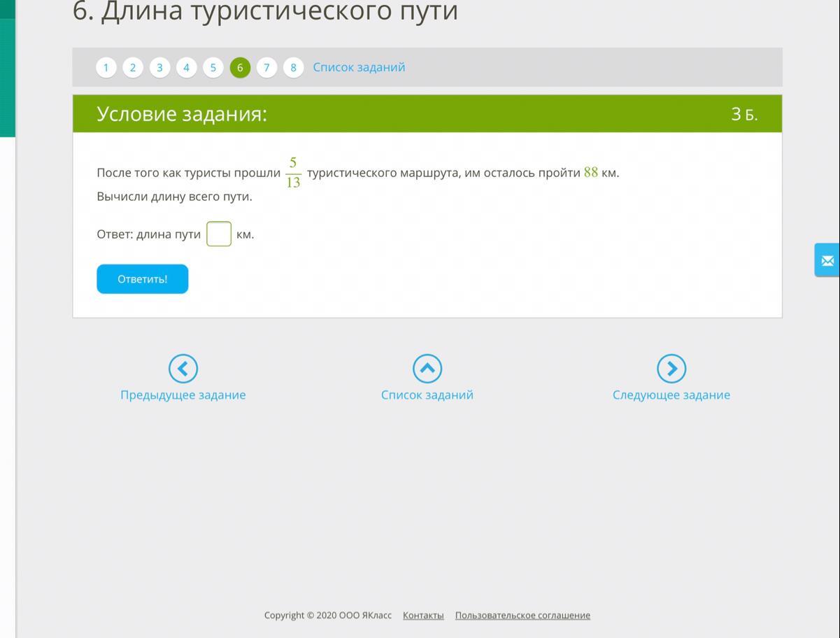The height and width of the screenshot is (638, 840).
Task: Click the 'Copyright © 2020 ООО ЯКласс' text
Action: [328, 616]
